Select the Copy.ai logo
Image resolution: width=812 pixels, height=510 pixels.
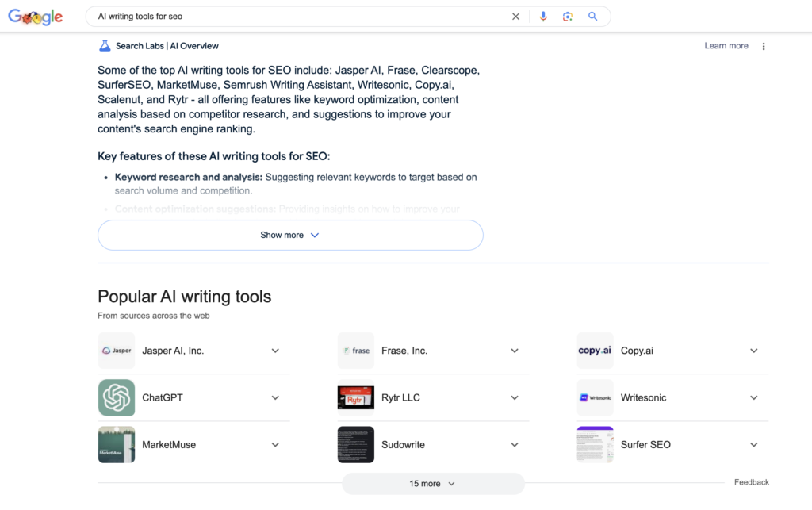tap(595, 350)
